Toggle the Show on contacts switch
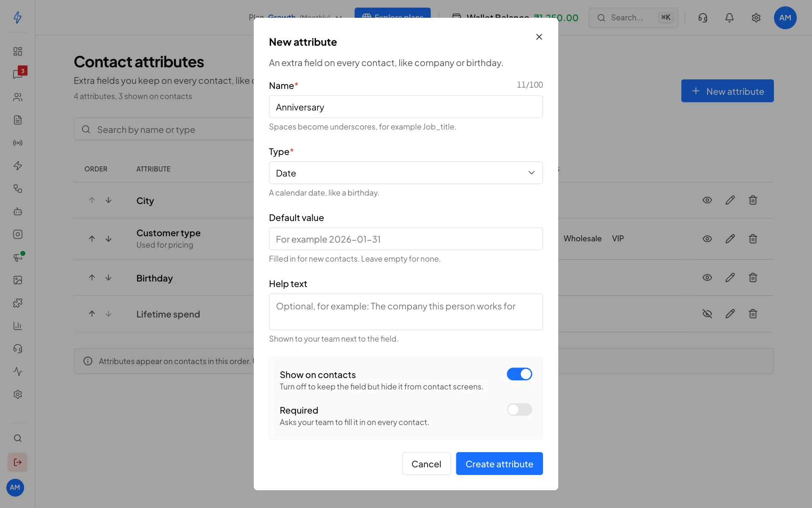The height and width of the screenshot is (508, 812). pyautogui.click(x=519, y=374)
